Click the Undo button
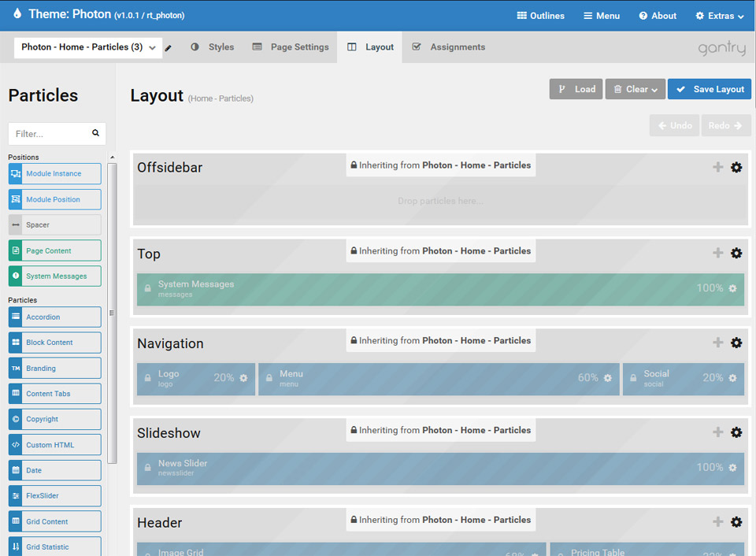Viewport: 756px width, 556px height. [675, 125]
